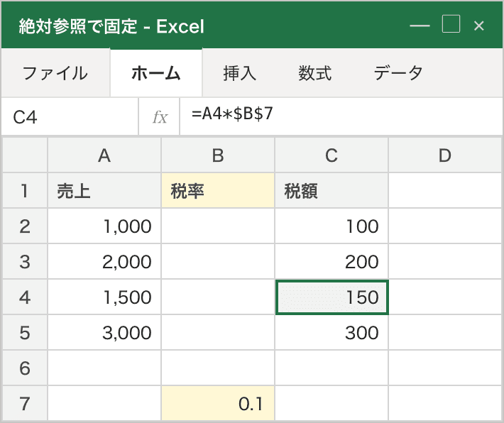Screen dimensions: 504x423
Task: Select empty cell C7
Action: 332,403
